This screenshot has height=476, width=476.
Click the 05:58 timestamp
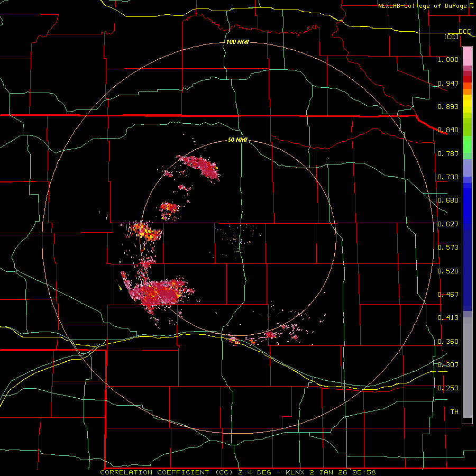pos(364,472)
